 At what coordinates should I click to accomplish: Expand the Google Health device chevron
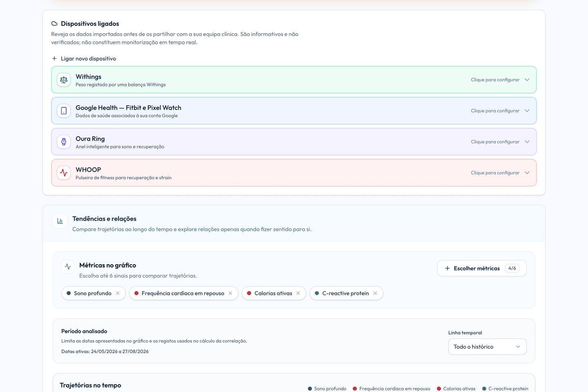pos(527,111)
